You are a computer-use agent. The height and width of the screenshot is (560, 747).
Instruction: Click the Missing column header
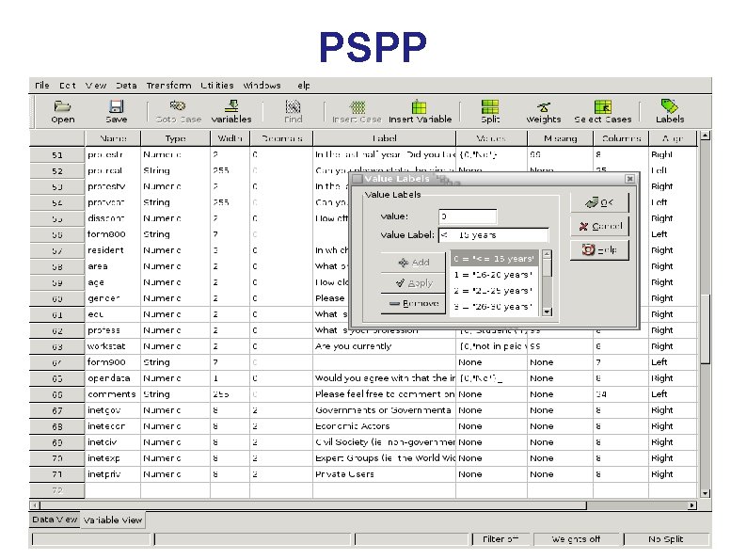pyautogui.click(x=561, y=138)
